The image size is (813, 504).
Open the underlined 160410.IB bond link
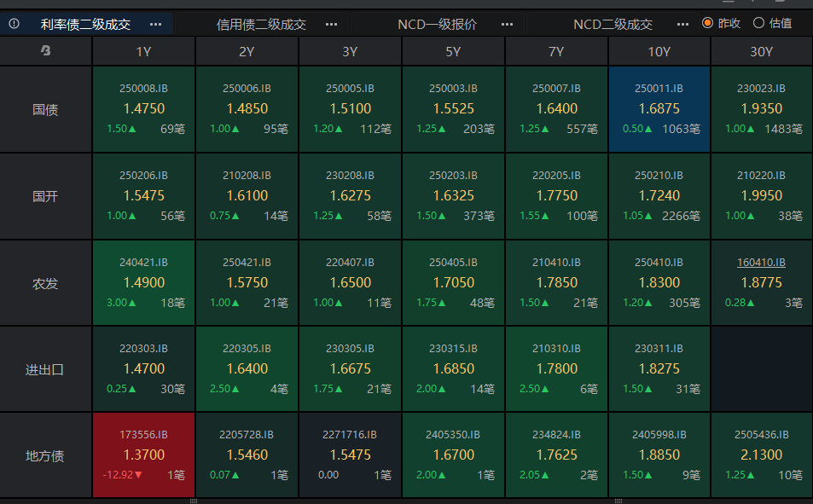click(761, 262)
